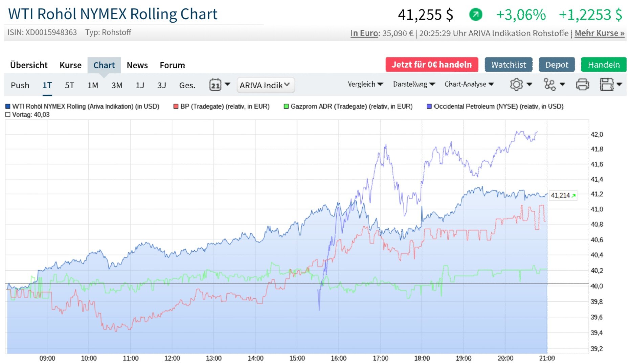Open the share nodes icon
The width and height of the screenshot is (630, 364).
pyautogui.click(x=549, y=85)
